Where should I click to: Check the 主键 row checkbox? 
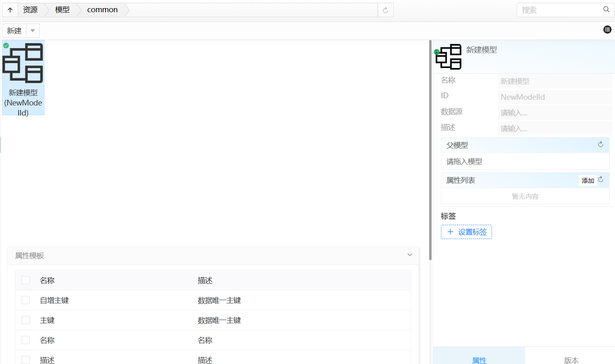coord(26,320)
